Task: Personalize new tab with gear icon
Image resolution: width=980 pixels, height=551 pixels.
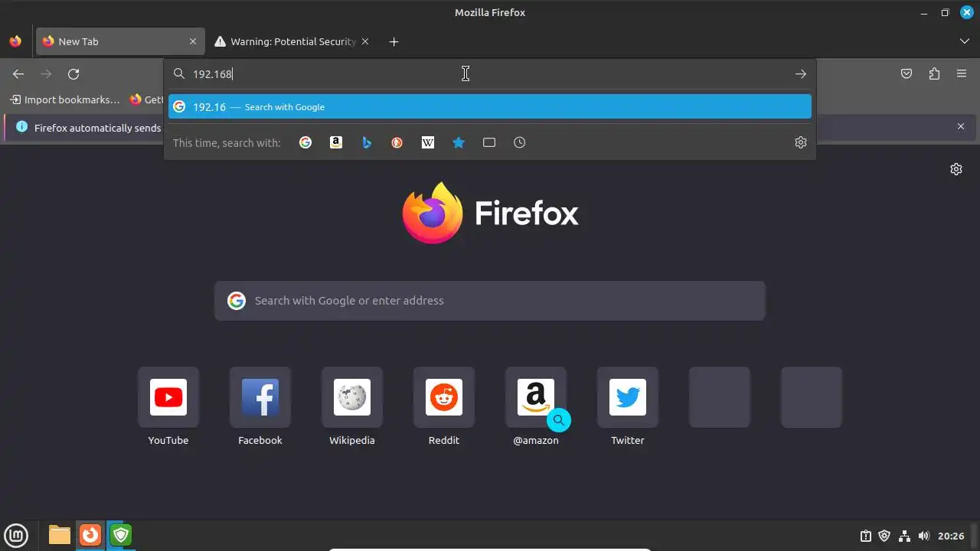Action: coord(956,169)
